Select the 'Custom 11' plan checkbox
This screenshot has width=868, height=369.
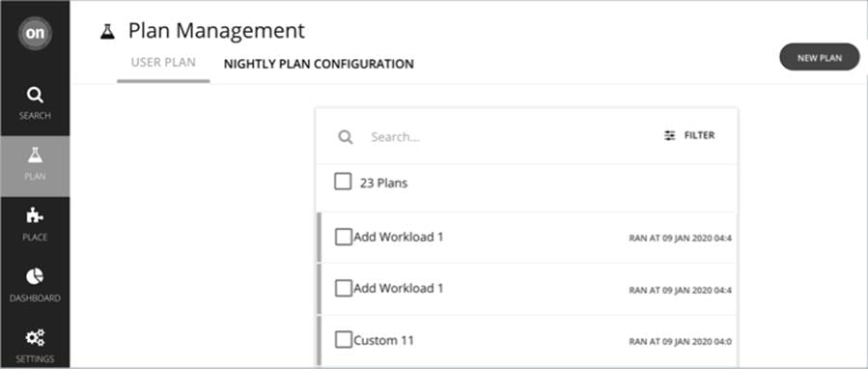[x=344, y=340]
